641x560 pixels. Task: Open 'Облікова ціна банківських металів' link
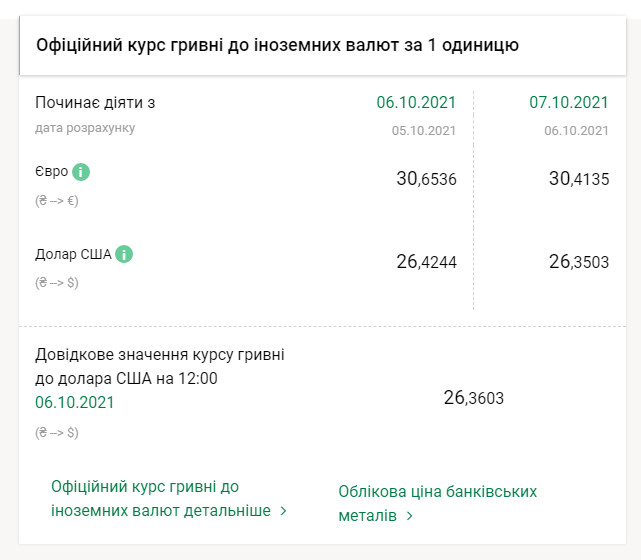point(437,503)
